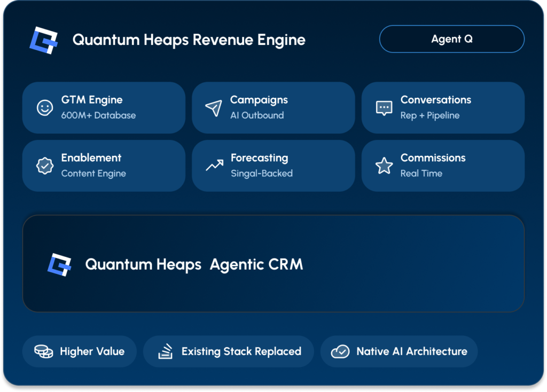The width and height of the screenshot is (547, 392).
Task: Click the cloud check Native AI Architecture icon
Action: click(x=340, y=351)
